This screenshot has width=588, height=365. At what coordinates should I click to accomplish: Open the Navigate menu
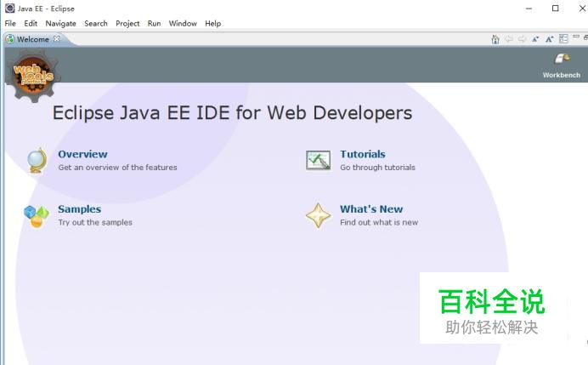click(x=60, y=23)
